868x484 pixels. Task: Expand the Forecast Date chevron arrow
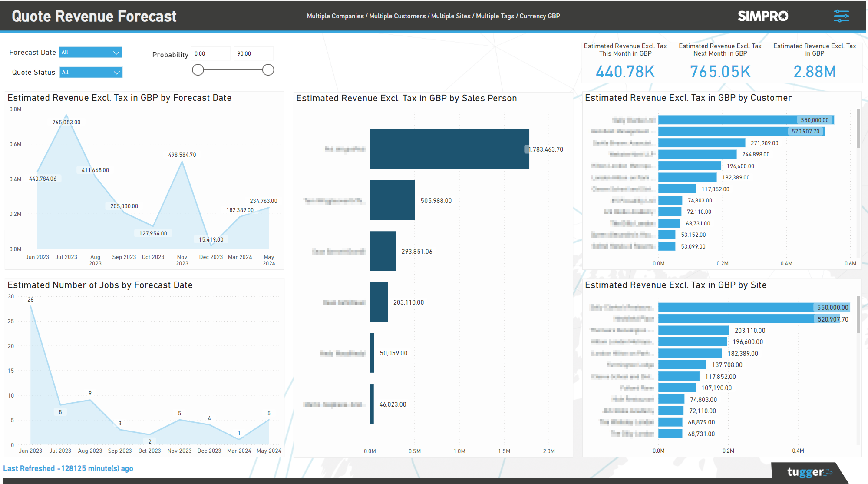(x=116, y=52)
